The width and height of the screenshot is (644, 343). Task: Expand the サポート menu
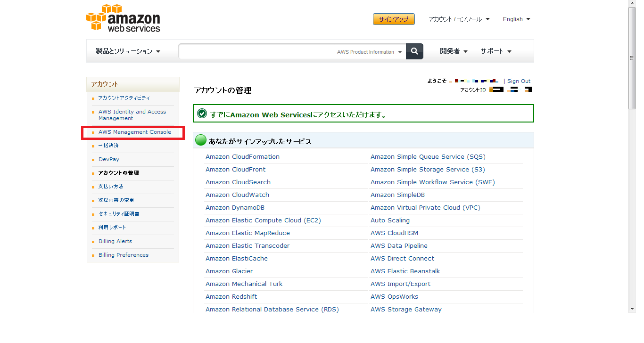[x=496, y=51]
